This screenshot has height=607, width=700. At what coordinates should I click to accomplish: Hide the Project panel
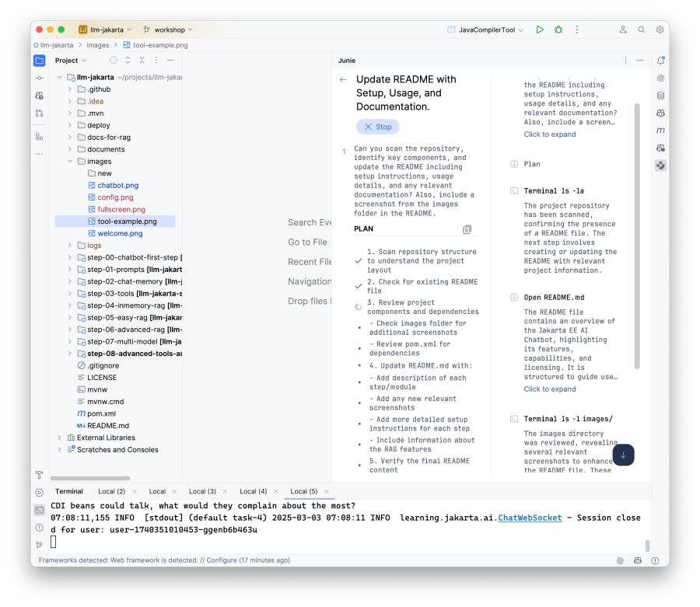tap(170, 60)
